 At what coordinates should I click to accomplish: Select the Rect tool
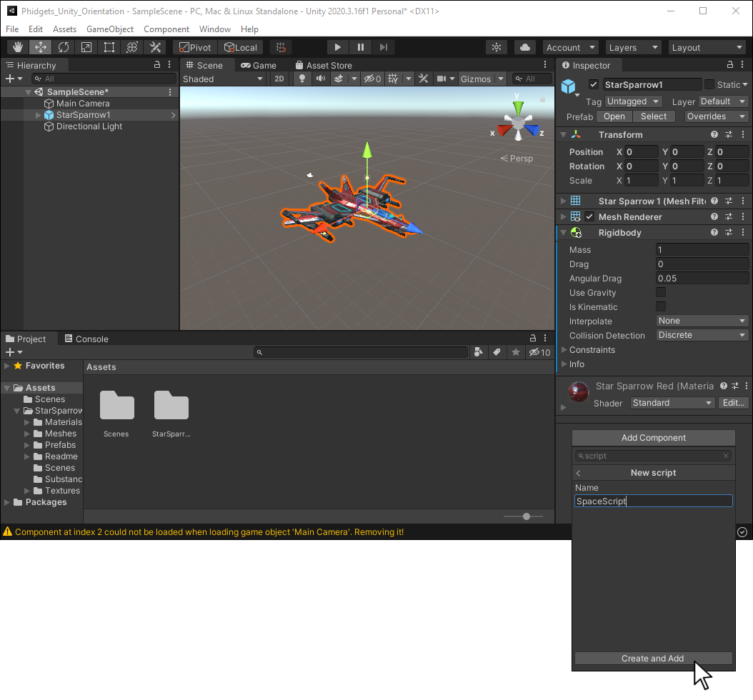pyautogui.click(x=109, y=47)
